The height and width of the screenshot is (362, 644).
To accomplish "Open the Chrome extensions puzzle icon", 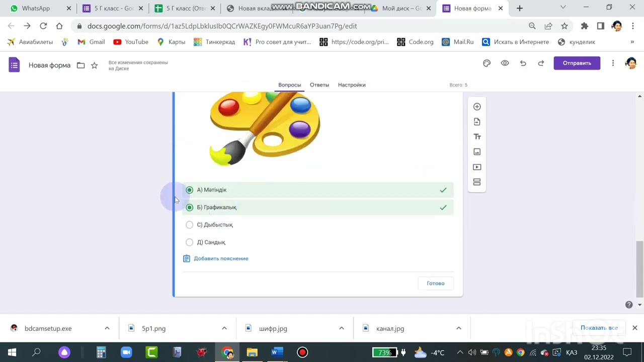I will tap(584, 26).
